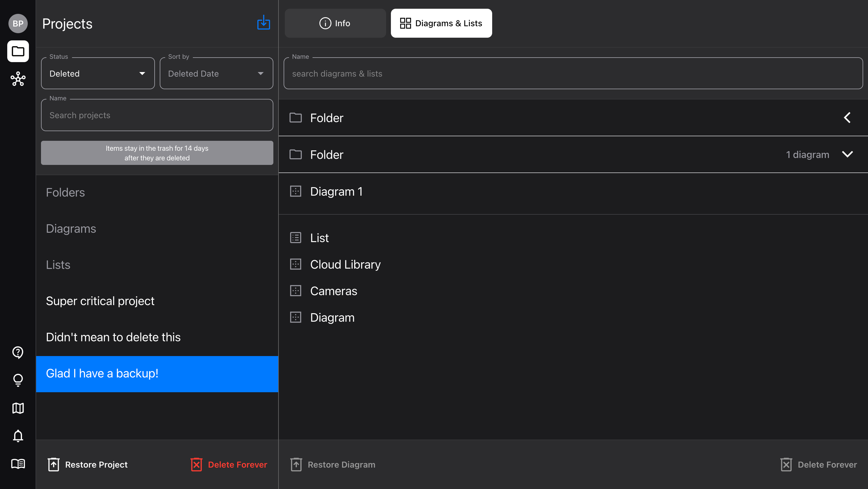Open the BP user avatar
Viewport: 868px width, 489px height.
tap(18, 24)
